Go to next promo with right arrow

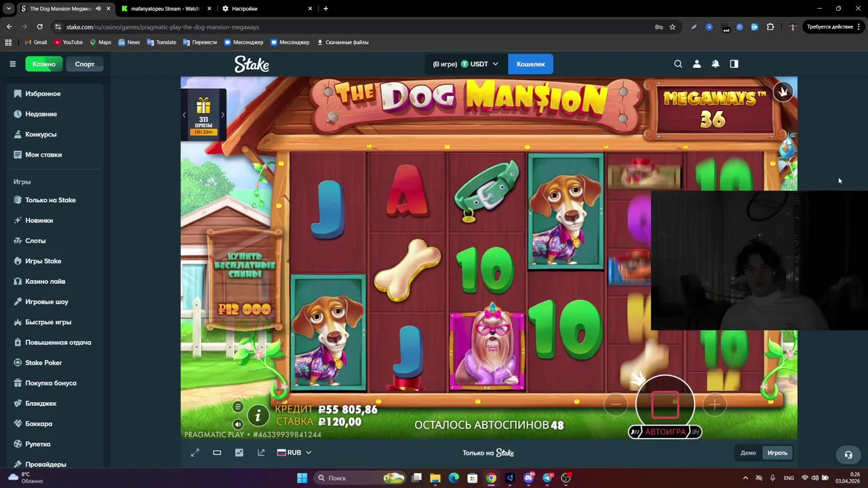coord(222,115)
